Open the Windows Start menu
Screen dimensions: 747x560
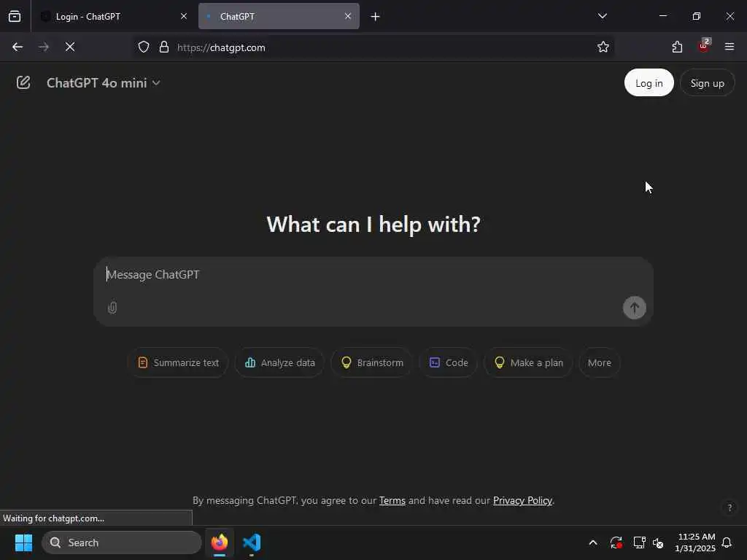23,542
